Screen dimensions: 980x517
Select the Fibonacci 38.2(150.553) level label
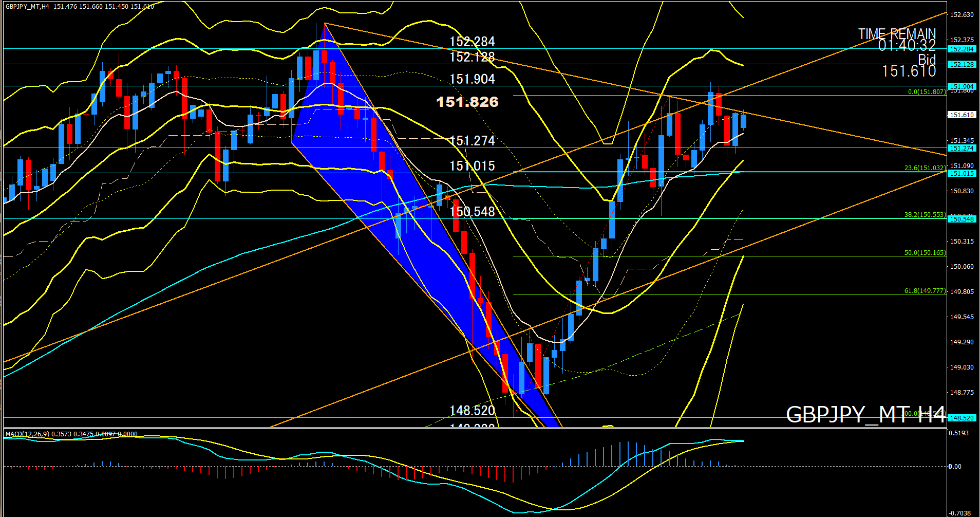tap(925, 215)
